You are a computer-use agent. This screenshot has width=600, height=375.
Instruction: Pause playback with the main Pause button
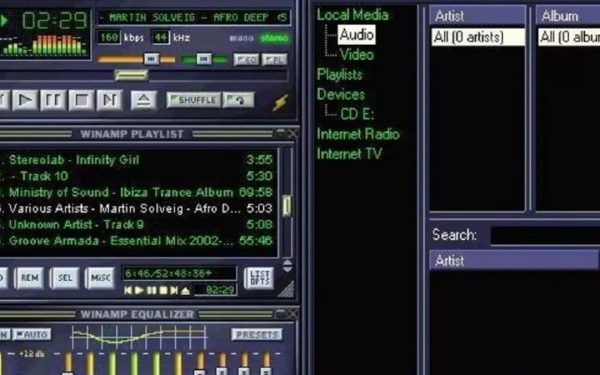pyautogui.click(x=53, y=100)
